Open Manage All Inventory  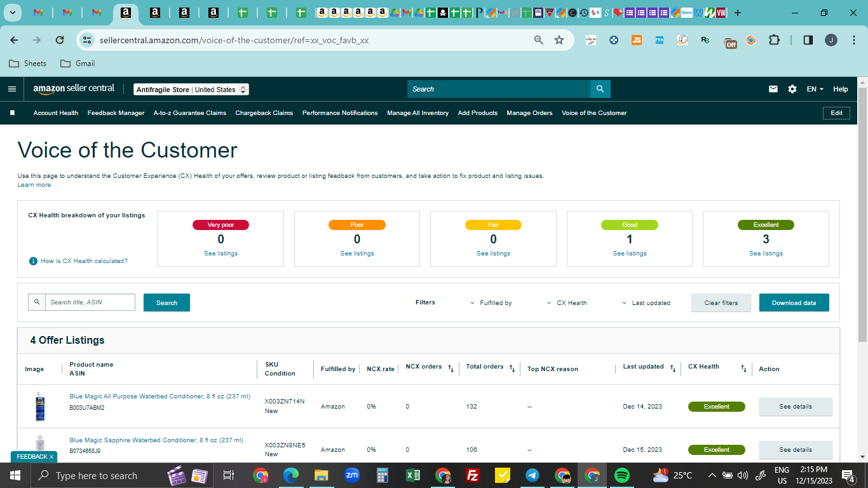point(418,113)
